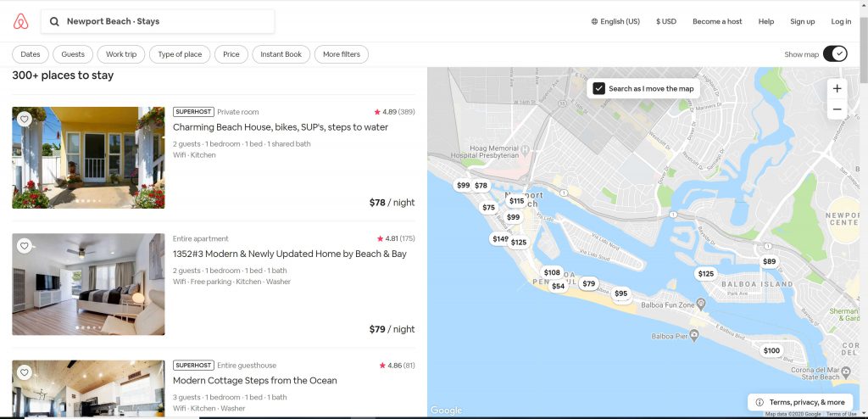The image size is (868, 419).
Task: Open the Price filter
Action: [231, 54]
